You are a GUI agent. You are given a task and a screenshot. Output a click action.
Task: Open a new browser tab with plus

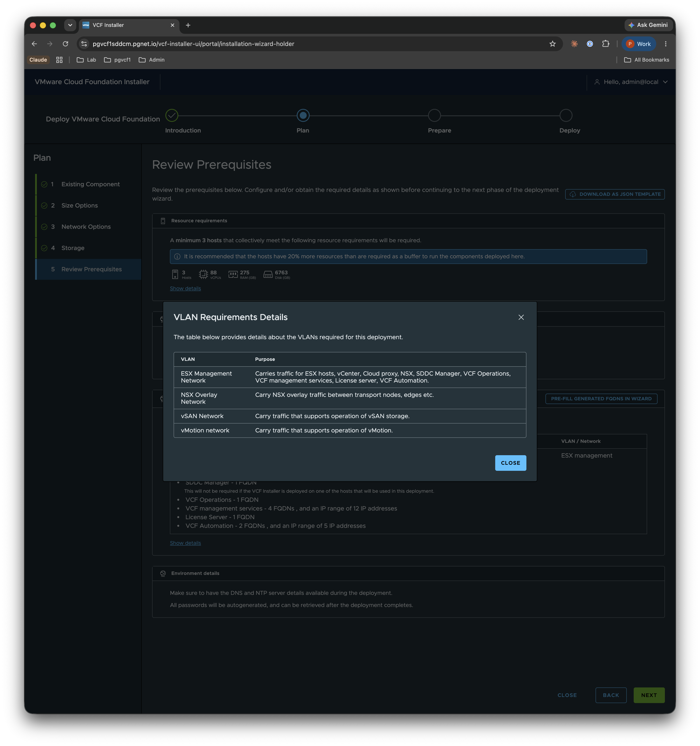click(x=188, y=25)
